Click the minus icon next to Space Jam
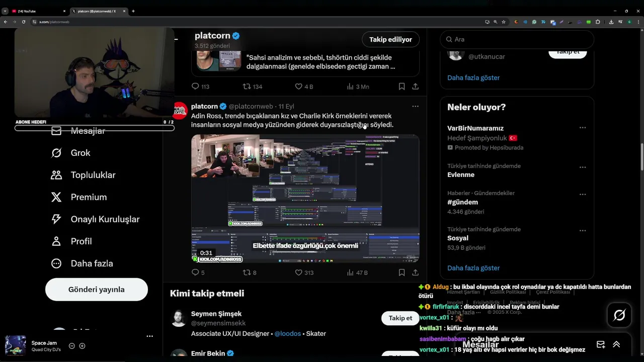This screenshot has width=644, height=362. 72,346
